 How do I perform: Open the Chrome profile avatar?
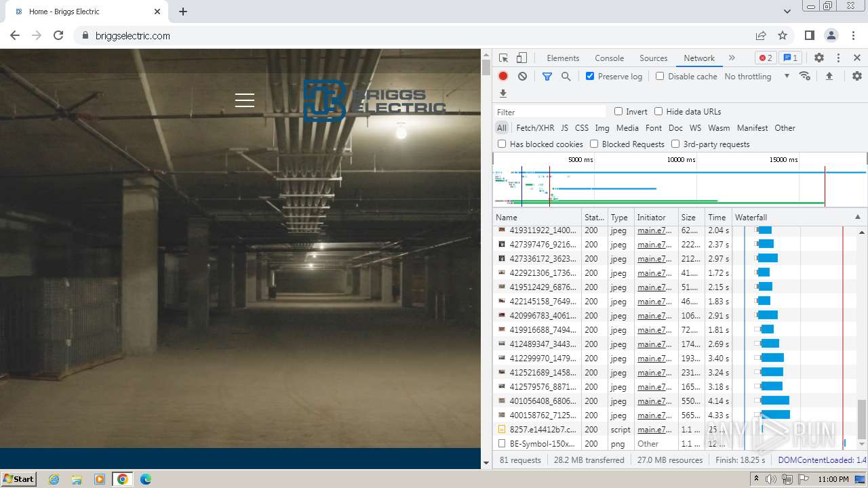click(831, 35)
